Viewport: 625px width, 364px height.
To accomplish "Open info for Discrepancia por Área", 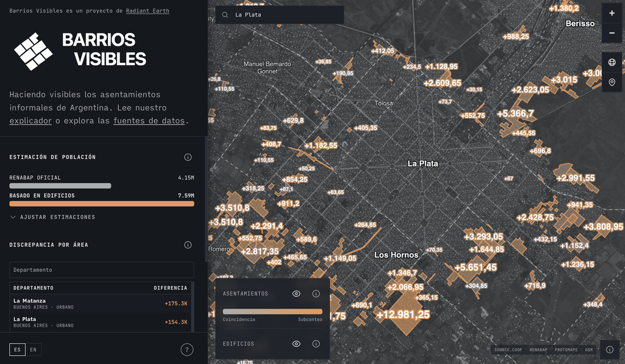I will (x=188, y=244).
